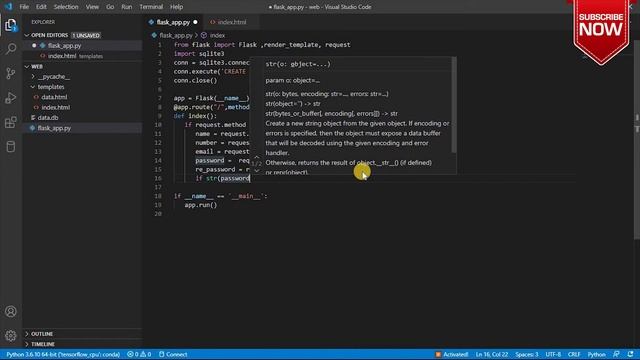Open the Manage gear icon
Viewport: 640px width, 360px height.
click(x=11, y=336)
